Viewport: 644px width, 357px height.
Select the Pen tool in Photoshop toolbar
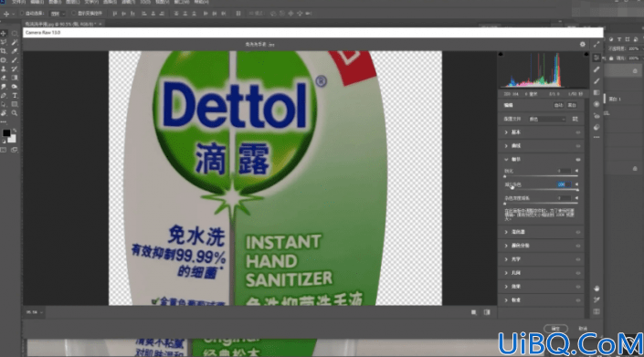pyautogui.click(x=4, y=95)
